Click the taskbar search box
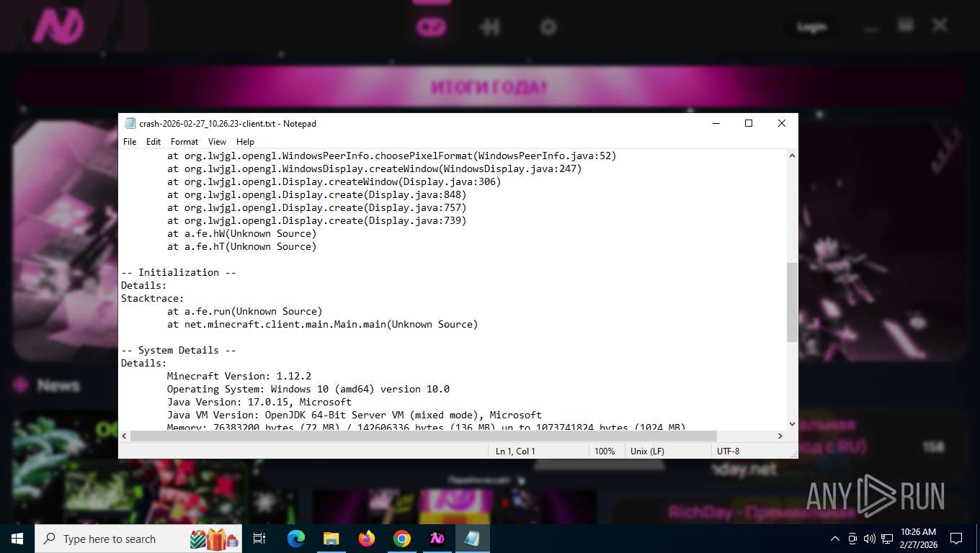Image resolution: width=980 pixels, height=553 pixels. [138, 539]
